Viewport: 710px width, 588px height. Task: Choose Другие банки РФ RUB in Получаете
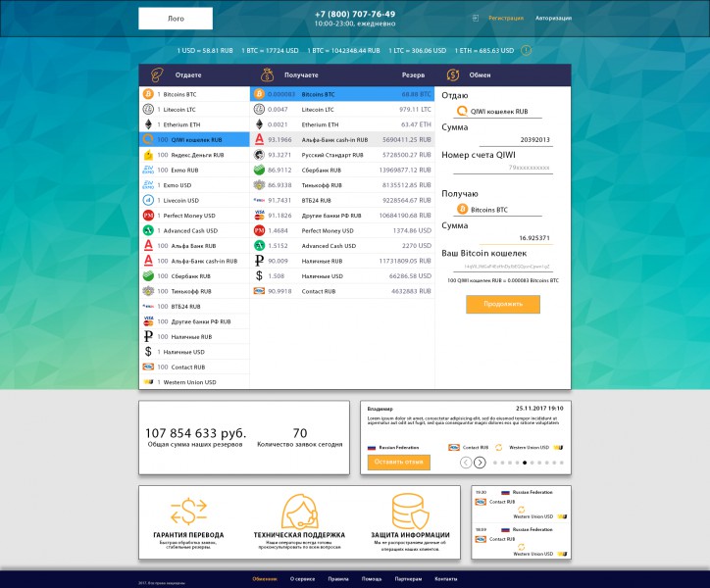tap(342, 216)
